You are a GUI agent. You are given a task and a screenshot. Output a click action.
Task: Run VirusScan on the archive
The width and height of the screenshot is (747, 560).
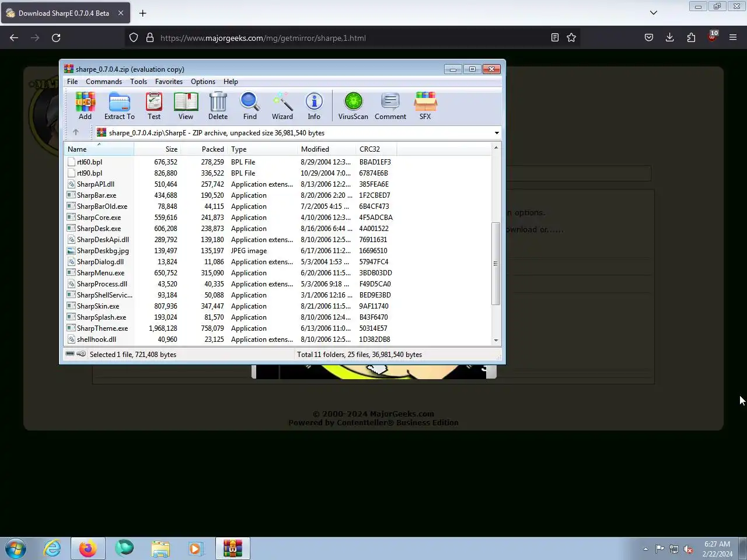353,106
